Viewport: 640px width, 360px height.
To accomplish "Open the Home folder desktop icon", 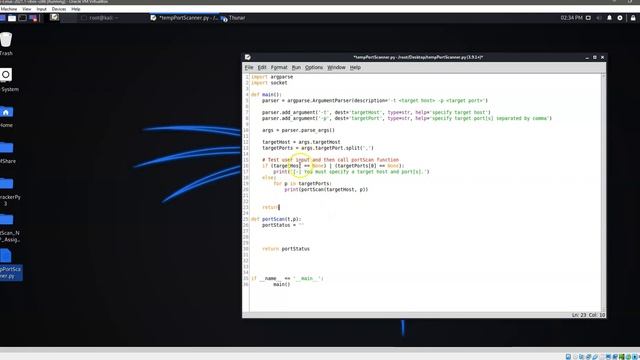I will coord(6,112).
